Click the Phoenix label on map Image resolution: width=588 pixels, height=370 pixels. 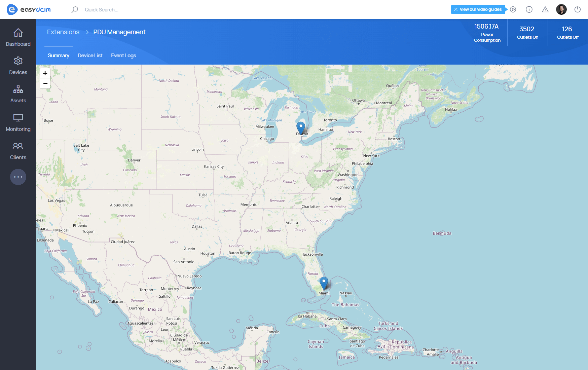[x=80, y=226]
